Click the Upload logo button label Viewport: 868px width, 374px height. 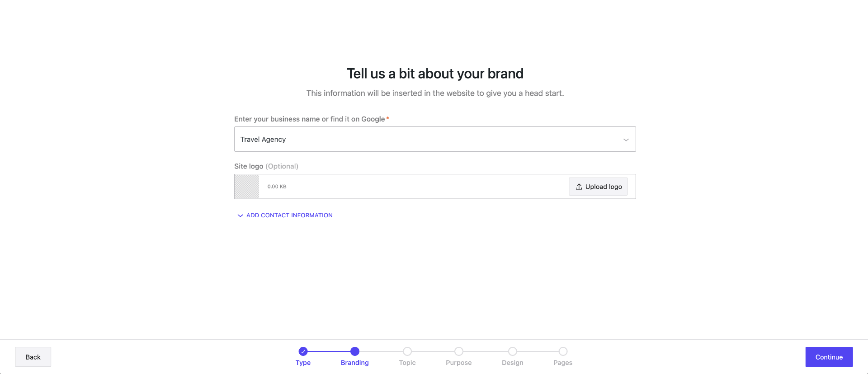point(604,187)
